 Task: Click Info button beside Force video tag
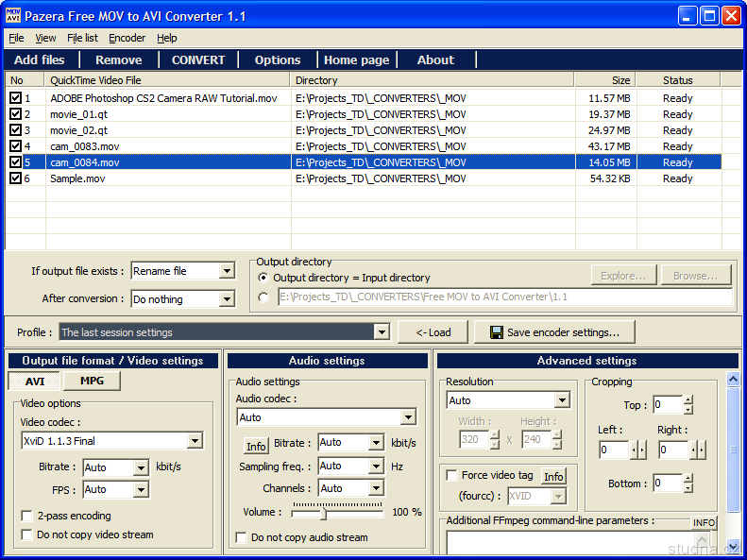pyautogui.click(x=553, y=476)
